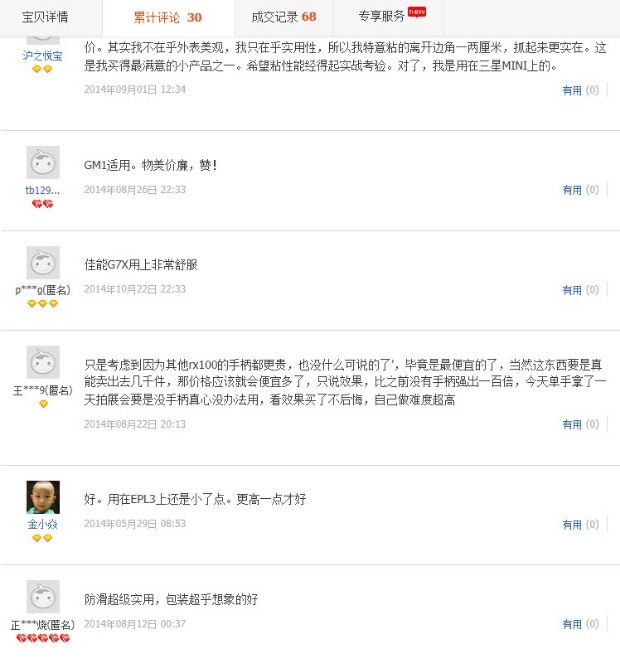Click the three gold diamonds under p***g
620x663 pixels.
(42, 304)
